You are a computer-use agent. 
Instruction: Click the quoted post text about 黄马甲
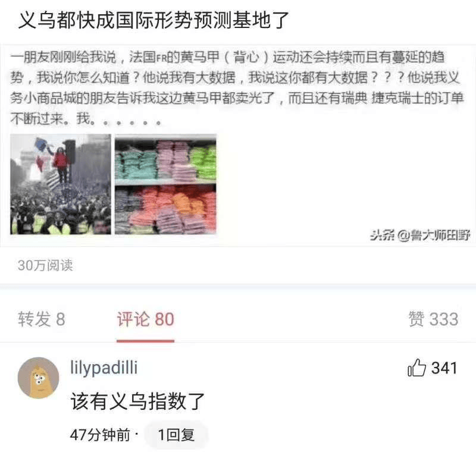click(237, 88)
